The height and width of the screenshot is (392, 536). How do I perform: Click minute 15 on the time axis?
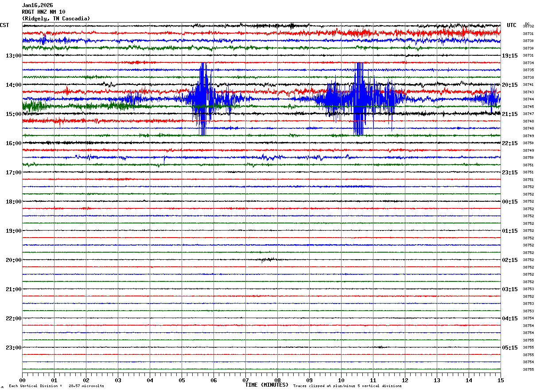point(501,380)
